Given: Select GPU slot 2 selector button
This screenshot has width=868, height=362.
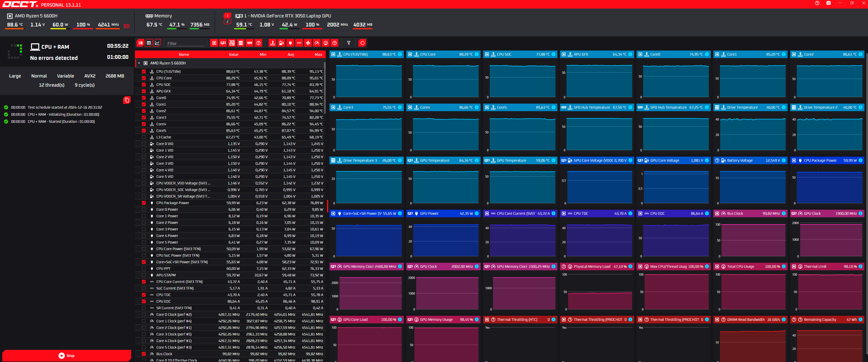Looking at the screenshot, I should [x=227, y=22].
